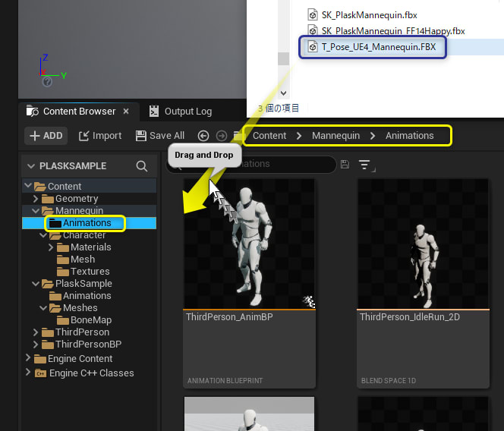This screenshot has height=431, width=504.
Task: Collapse the PlaskSample folder
Action: [x=36, y=284]
